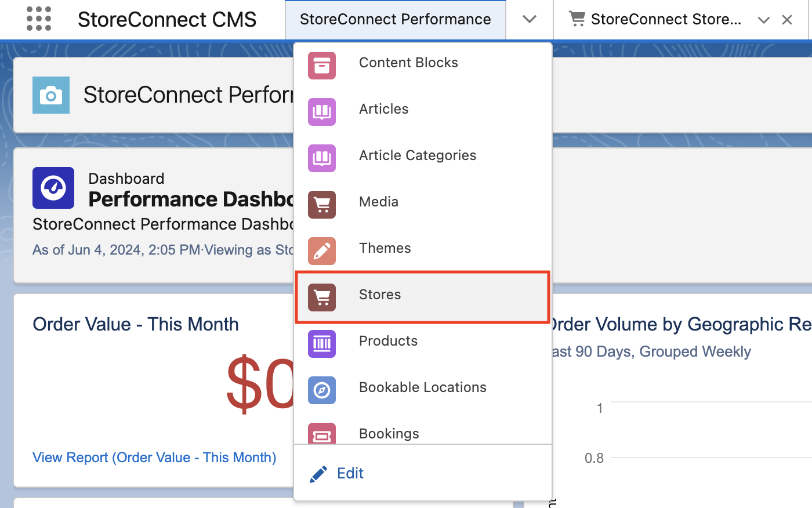Click the Edit pencil icon

(x=318, y=474)
